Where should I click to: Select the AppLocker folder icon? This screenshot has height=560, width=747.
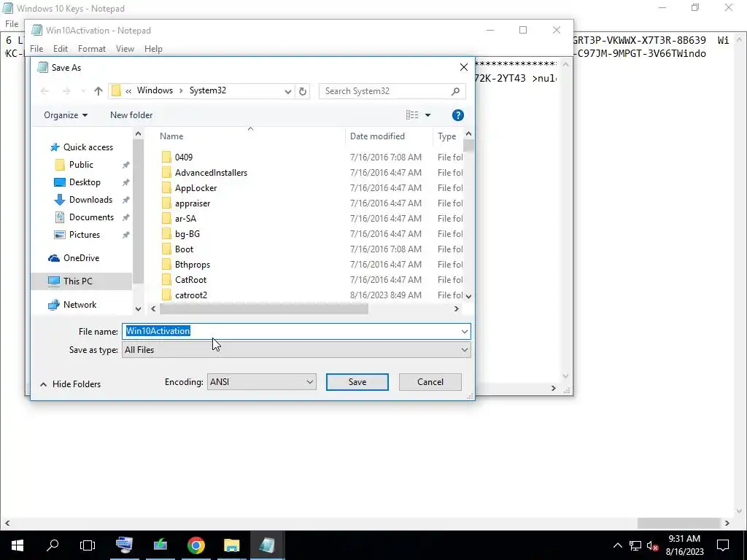click(x=166, y=187)
